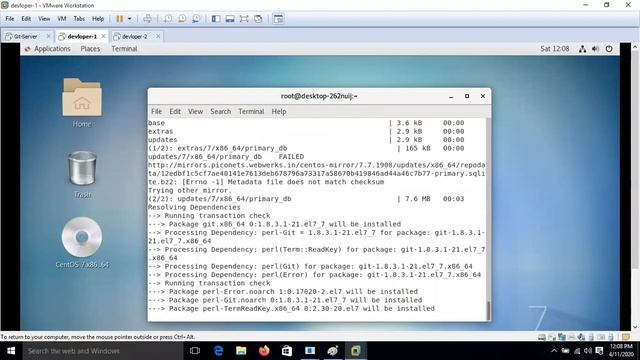This screenshot has width=640, height=360.
Task: Open the Home folder desktop icon
Action: tap(82, 103)
